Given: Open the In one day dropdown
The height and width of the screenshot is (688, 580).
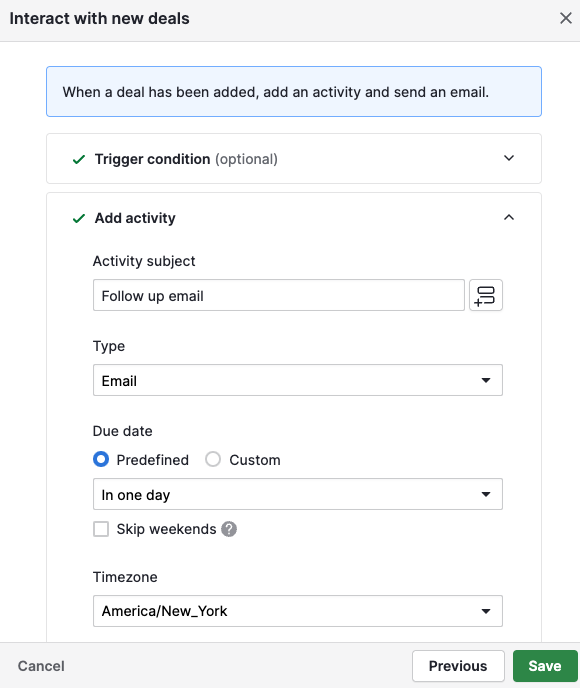Looking at the screenshot, I should tap(297, 494).
